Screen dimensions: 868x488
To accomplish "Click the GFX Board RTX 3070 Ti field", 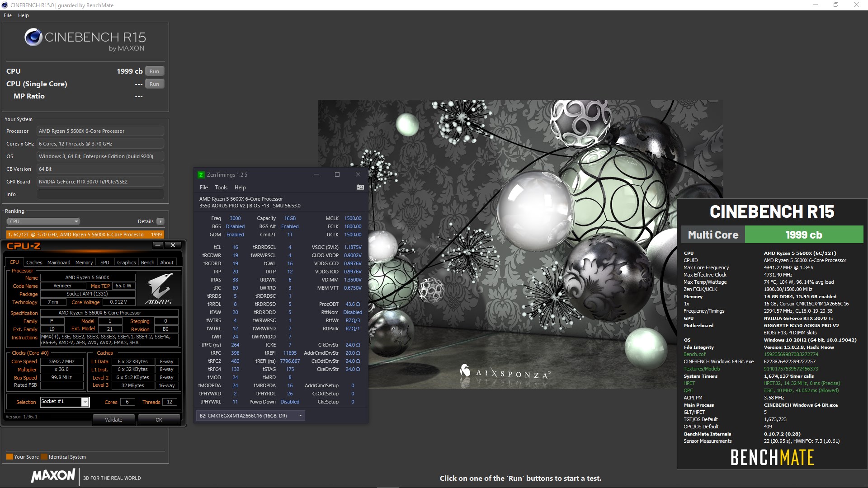I will 100,182.
